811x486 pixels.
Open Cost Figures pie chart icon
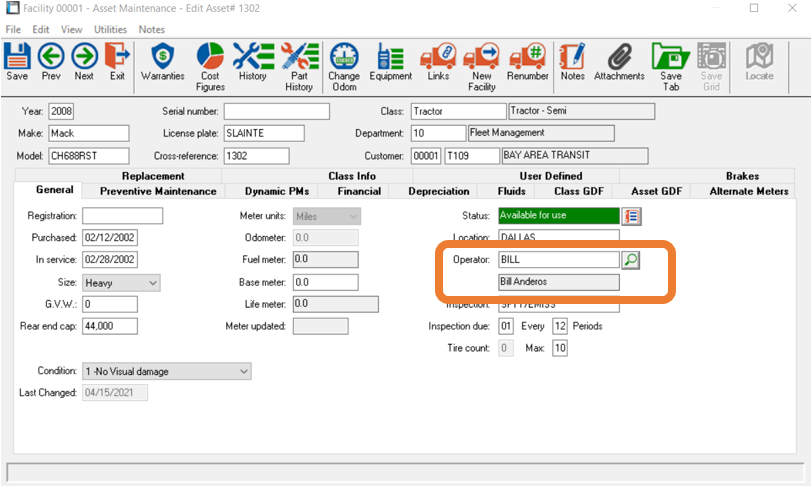click(210, 60)
